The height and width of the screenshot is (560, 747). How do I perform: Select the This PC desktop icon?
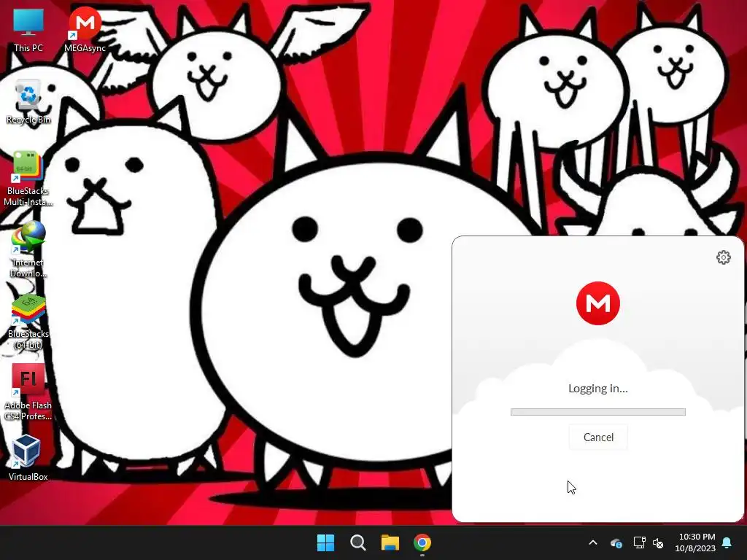(28, 30)
